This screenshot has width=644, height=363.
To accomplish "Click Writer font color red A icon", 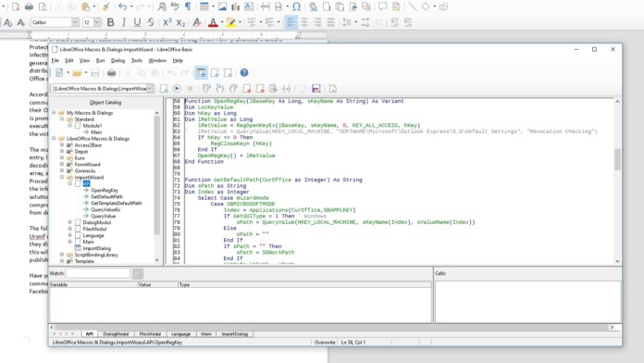I will [x=213, y=22].
